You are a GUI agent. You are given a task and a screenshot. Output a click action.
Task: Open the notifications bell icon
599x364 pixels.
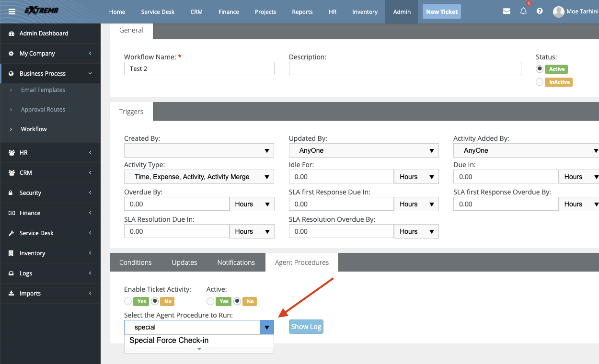pos(523,11)
